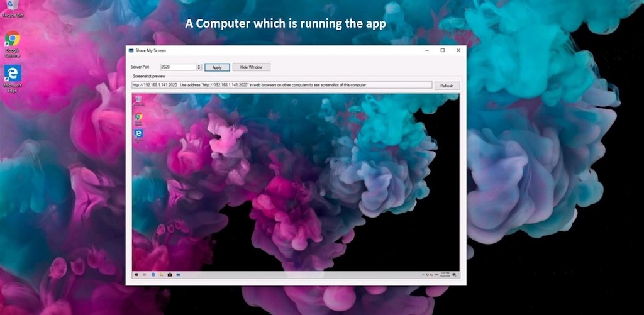The image size is (644, 315).
Task: Click the address text box showing http://192.168.1.141:2020
Action: (281, 85)
